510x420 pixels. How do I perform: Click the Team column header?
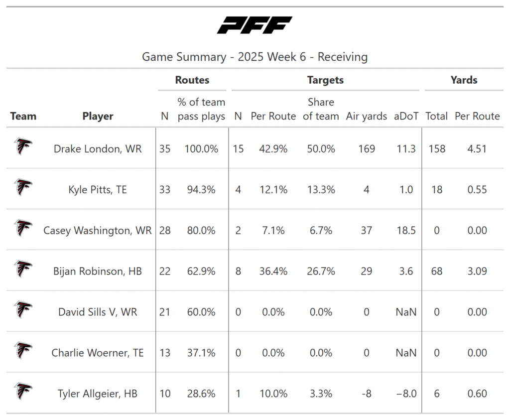(x=23, y=116)
